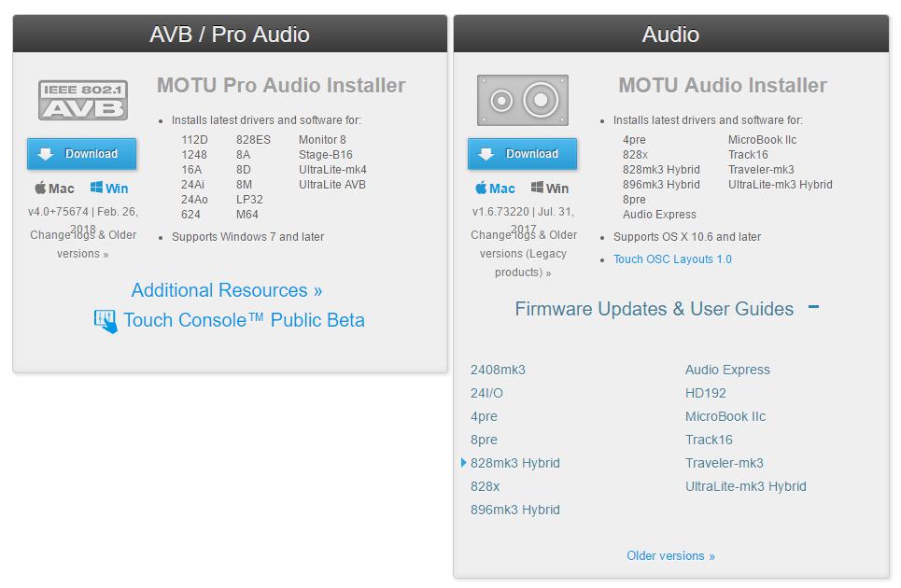Click the Touch Console hand icon
This screenshot has height=588, width=901.
coord(106,321)
